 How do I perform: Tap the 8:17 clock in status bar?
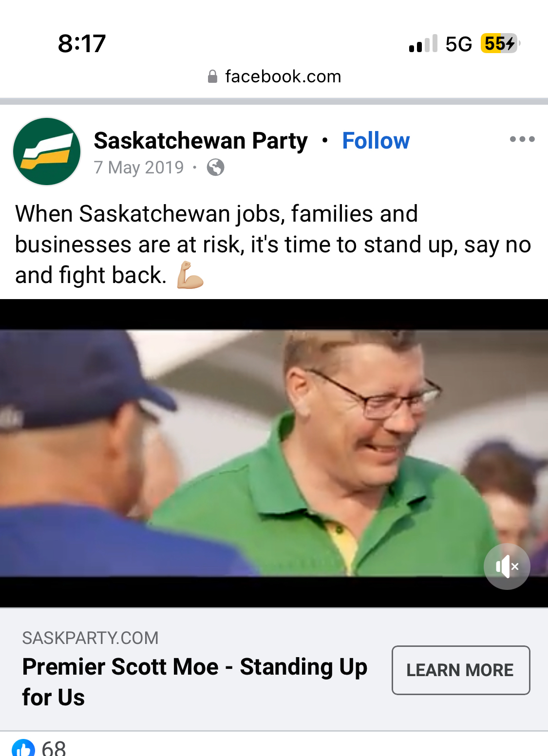tap(82, 44)
